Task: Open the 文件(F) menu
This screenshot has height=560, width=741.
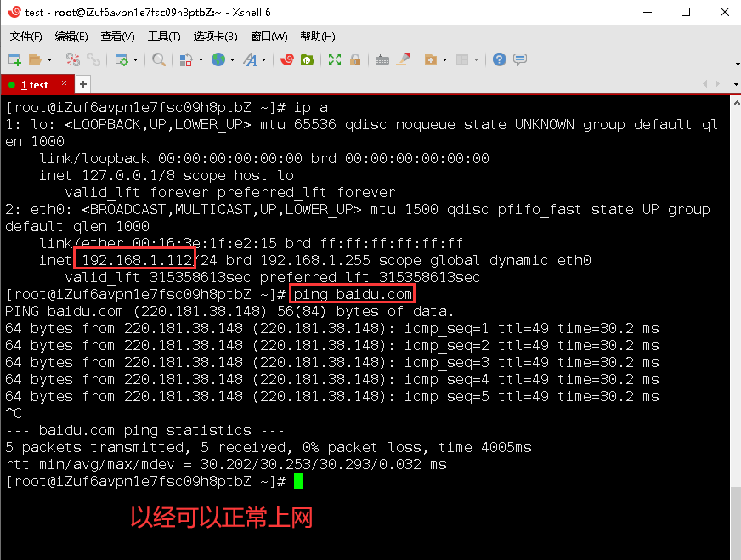Action: click(26, 37)
